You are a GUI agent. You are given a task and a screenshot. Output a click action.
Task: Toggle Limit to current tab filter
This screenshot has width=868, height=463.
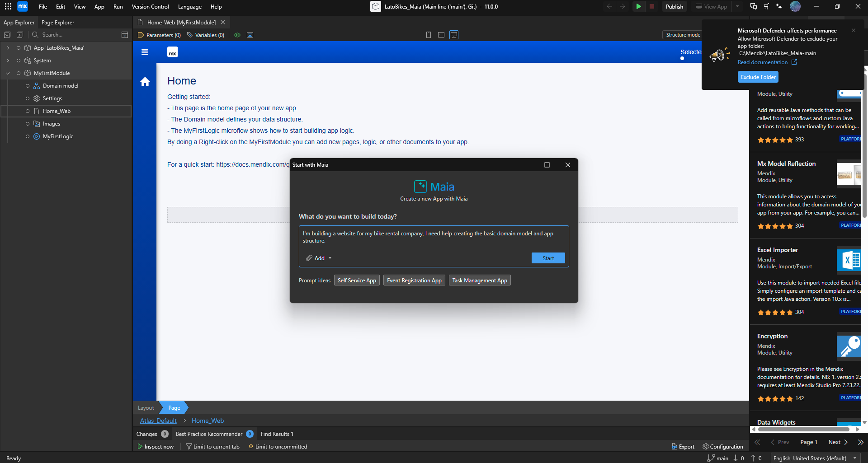coord(212,447)
